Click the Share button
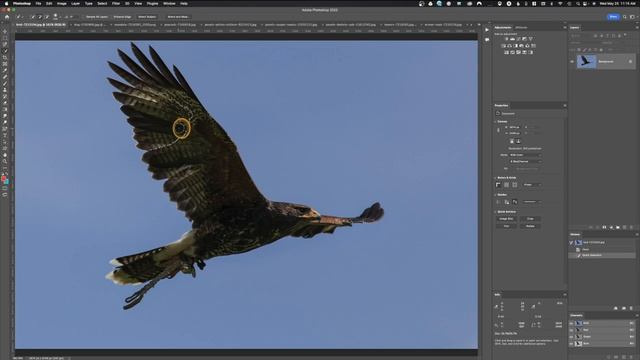 pyautogui.click(x=613, y=17)
